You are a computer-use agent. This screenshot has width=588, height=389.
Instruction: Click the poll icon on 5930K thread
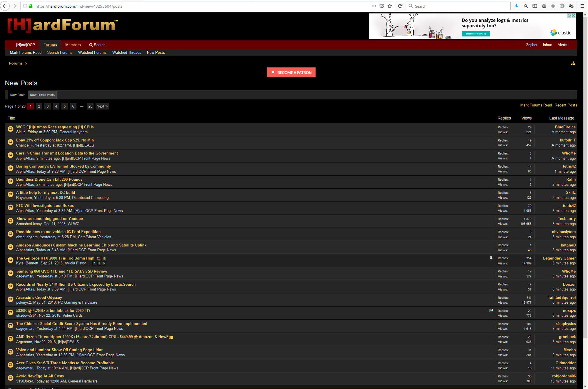click(x=491, y=310)
